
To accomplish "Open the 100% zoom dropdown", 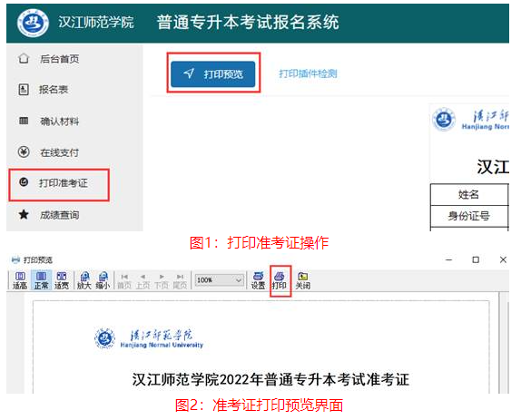I will pyautogui.click(x=220, y=280).
